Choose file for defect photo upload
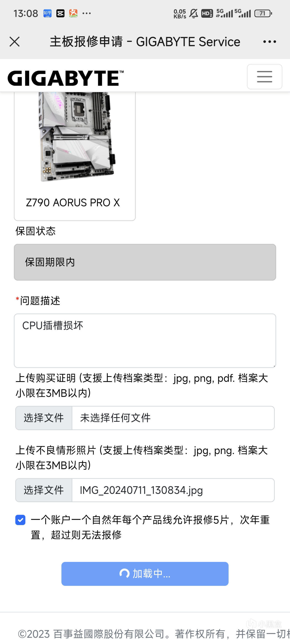The image size is (290, 644). [44, 490]
